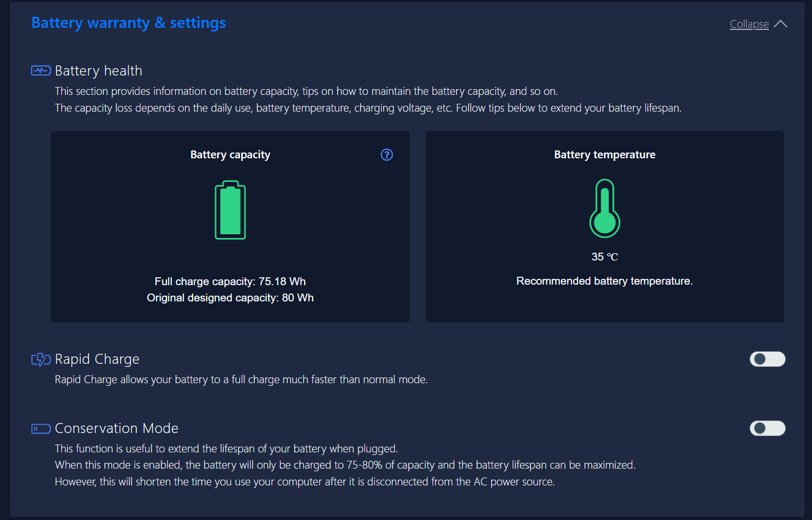
Task: Enable the Rapid Charge toggle
Action: (x=767, y=359)
